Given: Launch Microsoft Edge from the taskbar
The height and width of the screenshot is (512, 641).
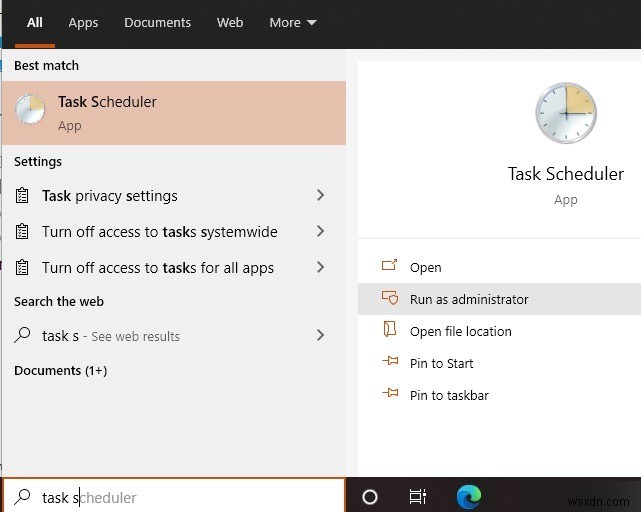Looking at the screenshot, I should (x=469, y=496).
